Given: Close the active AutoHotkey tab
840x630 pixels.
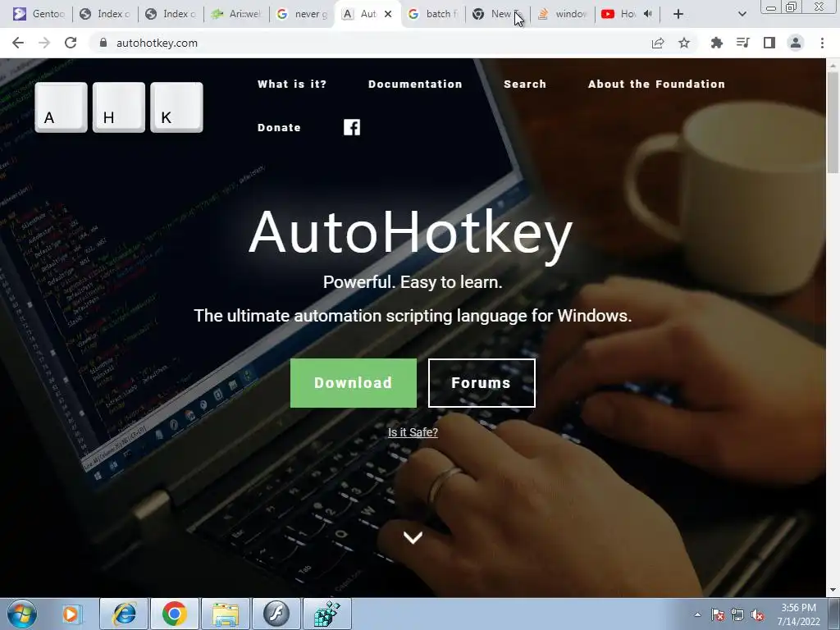Looking at the screenshot, I should [x=388, y=14].
